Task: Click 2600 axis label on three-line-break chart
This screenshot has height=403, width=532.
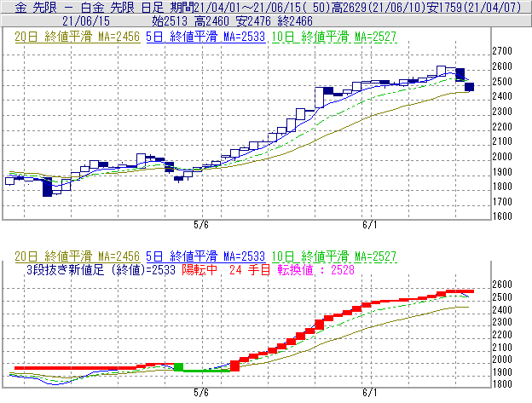Action: (502, 285)
